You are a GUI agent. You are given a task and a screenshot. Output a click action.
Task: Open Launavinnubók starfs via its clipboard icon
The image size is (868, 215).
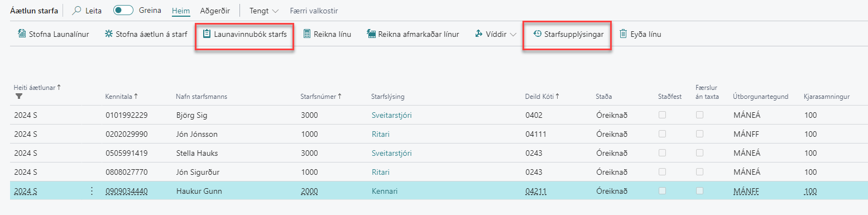pyautogui.click(x=207, y=34)
